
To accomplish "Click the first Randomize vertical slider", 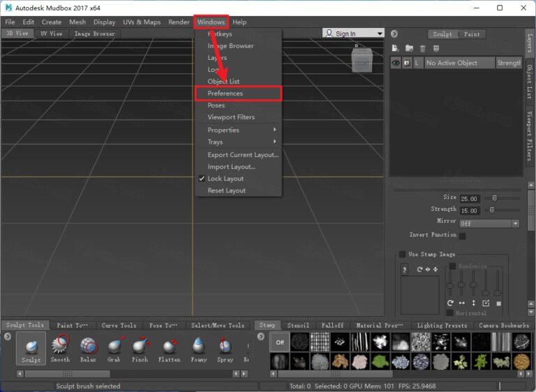I will click(450, 282).
